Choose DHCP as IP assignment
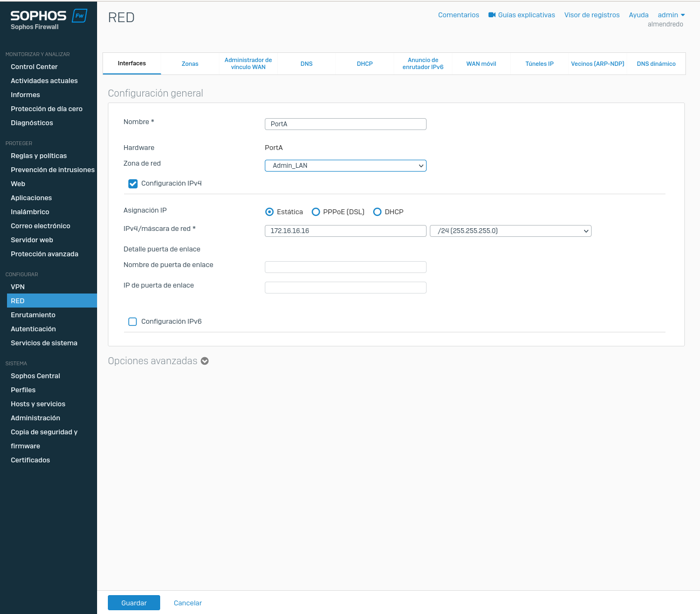The image size is (700, 614). [378, 212]
